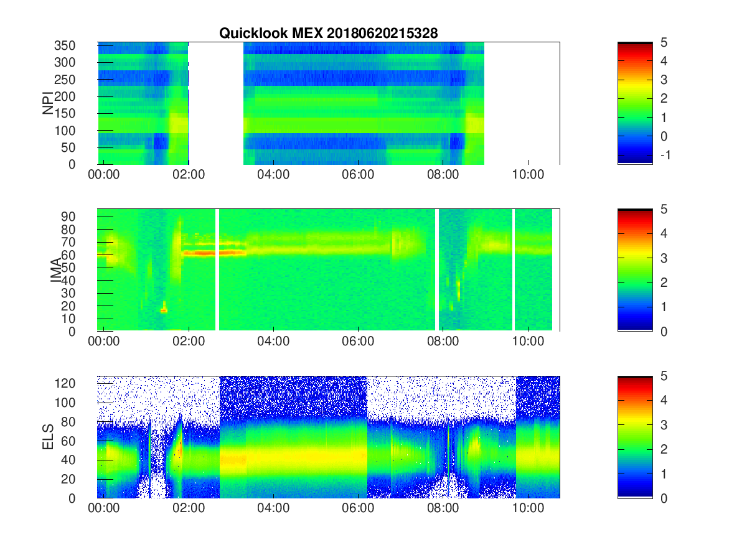
Task: Click "04:00" time label under IMA plot
Action: [x=273, y=342]
